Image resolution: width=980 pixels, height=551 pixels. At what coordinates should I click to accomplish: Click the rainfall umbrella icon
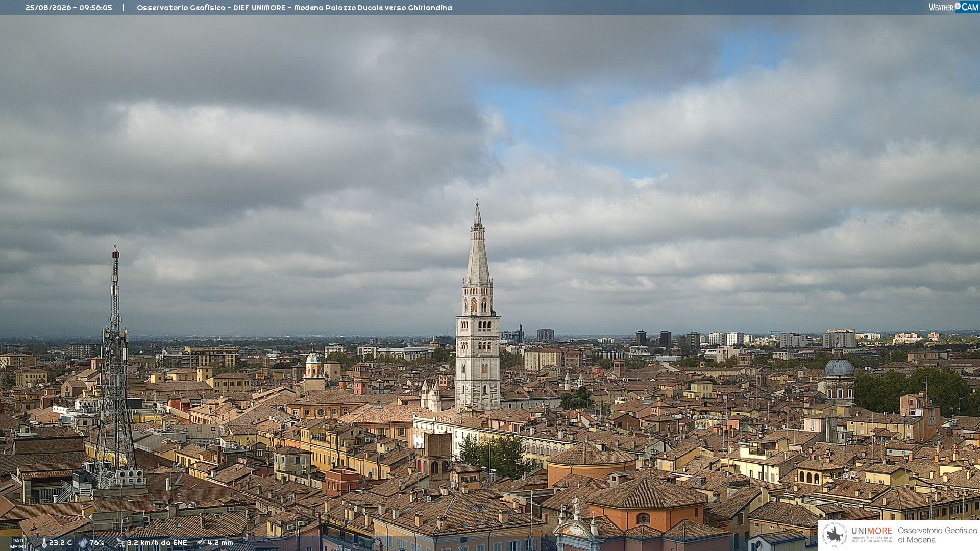(x=201, y=543)
